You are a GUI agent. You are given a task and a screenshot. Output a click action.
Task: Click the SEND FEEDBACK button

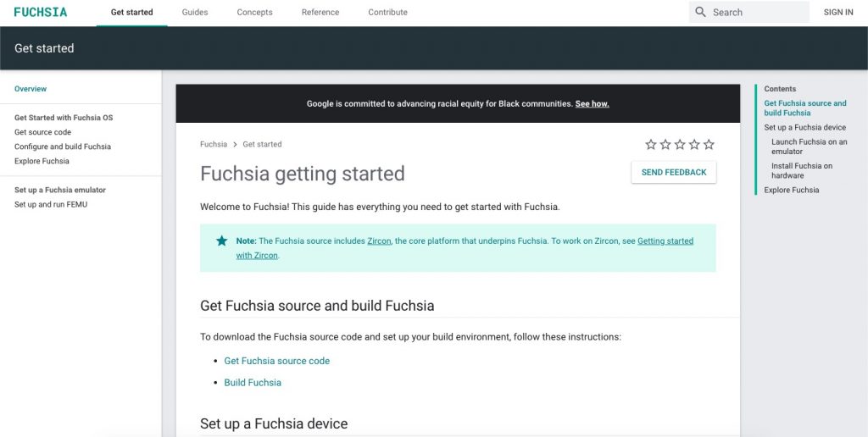click(x=674, y=172)
